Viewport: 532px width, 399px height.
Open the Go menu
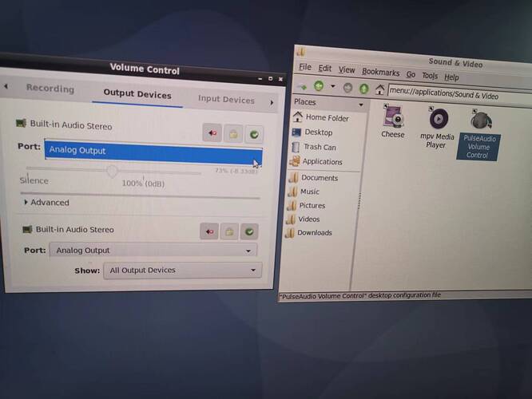coord(411,74)
